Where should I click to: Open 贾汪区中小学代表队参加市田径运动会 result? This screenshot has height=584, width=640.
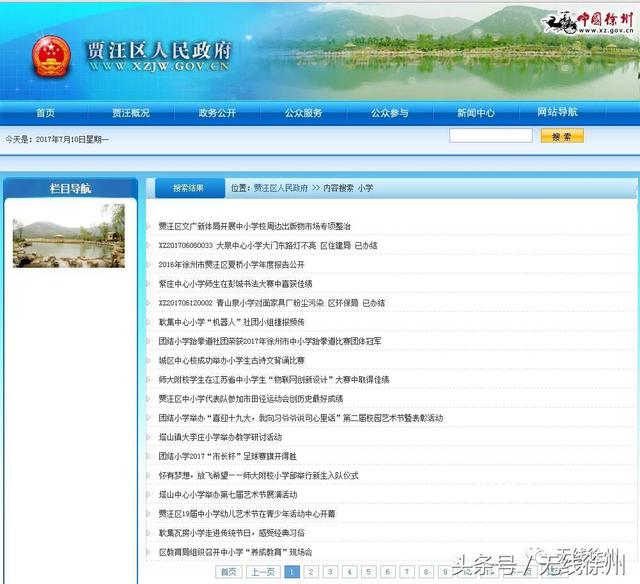click(251, 399)
